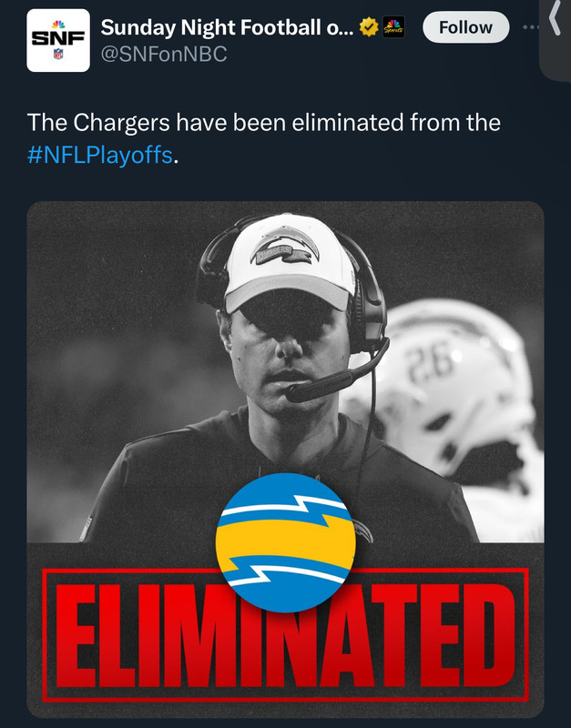This screenshot has width=571, height=728.
Task: Open the #NFLPlayoffs hashtag link
Action: coord(99,154)
